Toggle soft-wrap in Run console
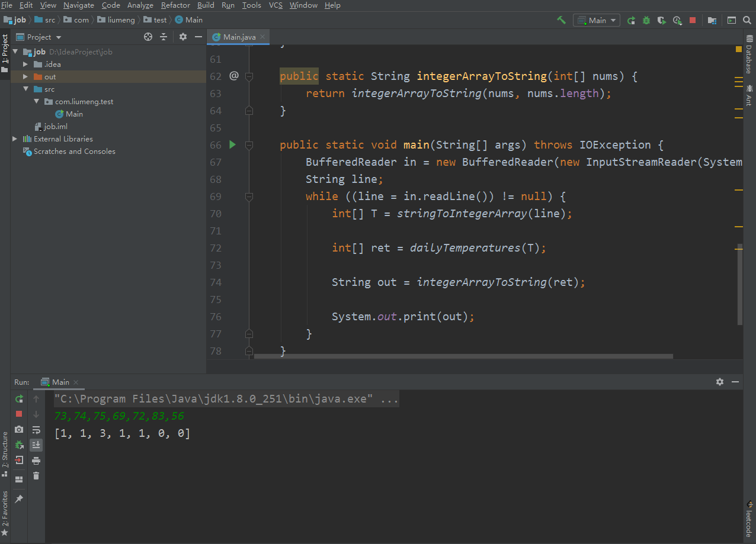Viewport: 756px width, 544px height. (36, 430)
